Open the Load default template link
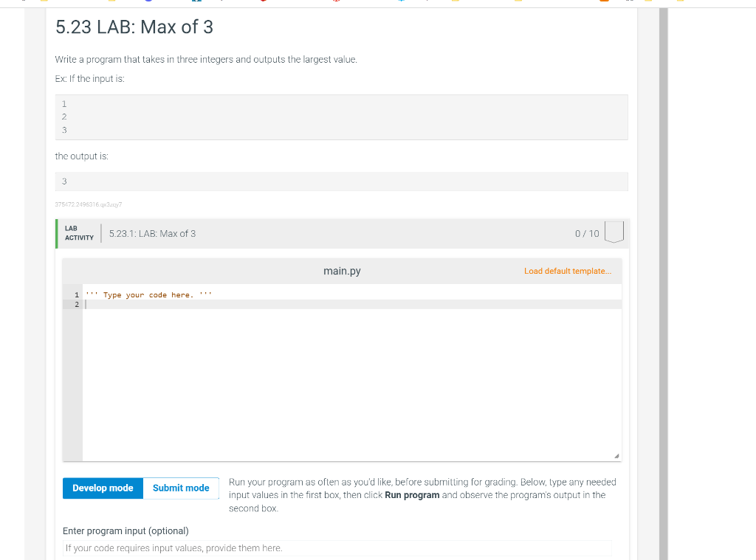Viewport: 756px width, 560px height. (x=568, y=271)
